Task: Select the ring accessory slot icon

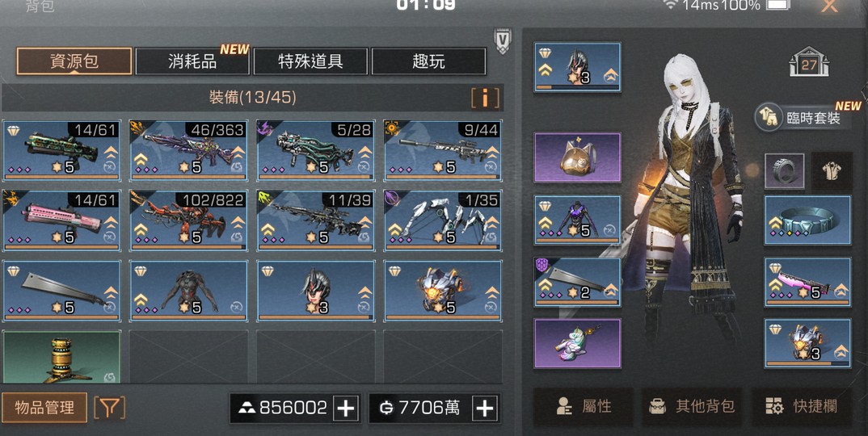Action: tap(785, 172)
